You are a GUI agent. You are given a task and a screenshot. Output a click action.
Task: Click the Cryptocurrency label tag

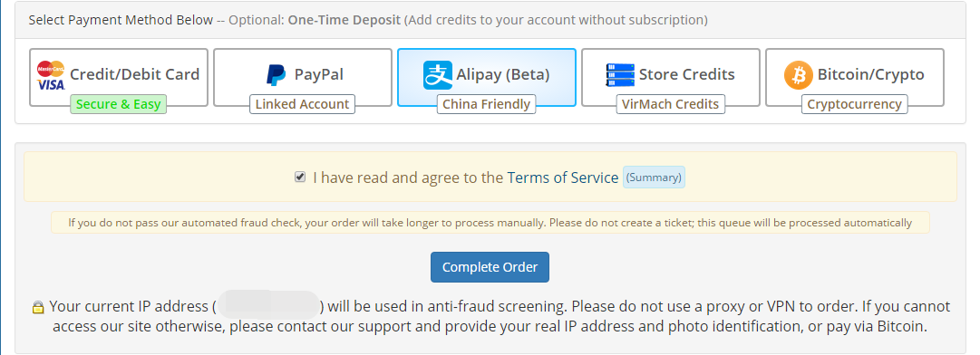(854, 104)
